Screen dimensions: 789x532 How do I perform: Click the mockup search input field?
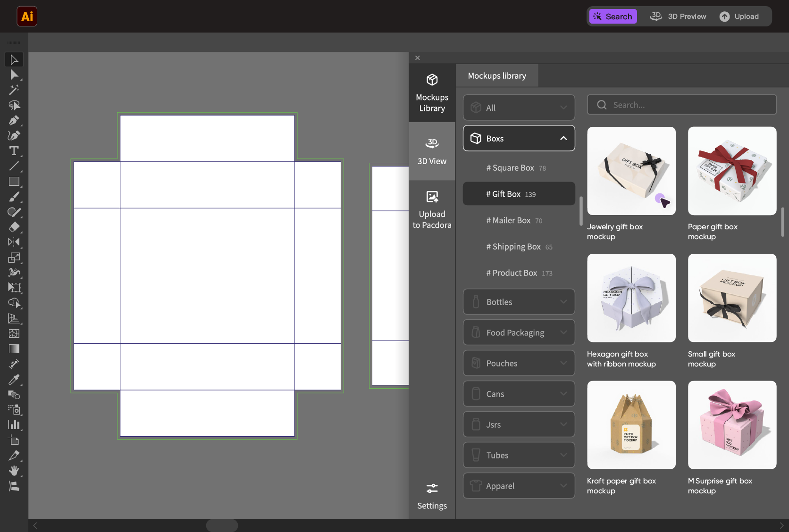(x=681, y=105)
